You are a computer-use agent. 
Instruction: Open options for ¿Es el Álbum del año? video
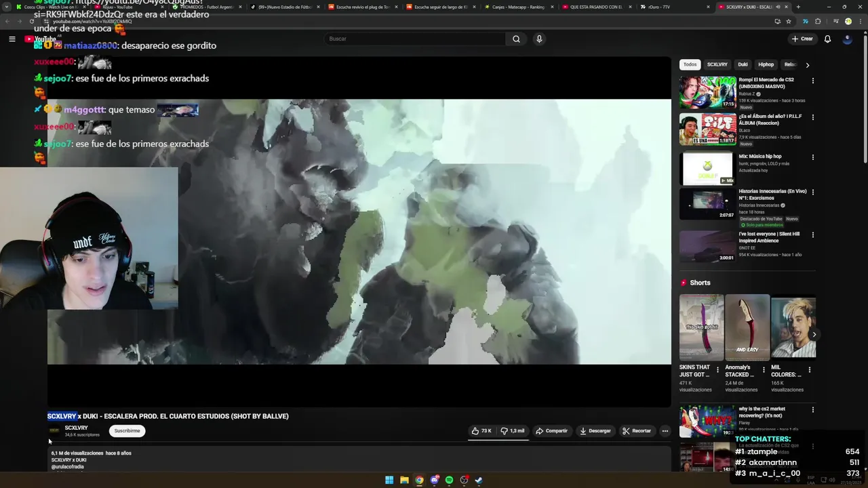pos(812,117)
